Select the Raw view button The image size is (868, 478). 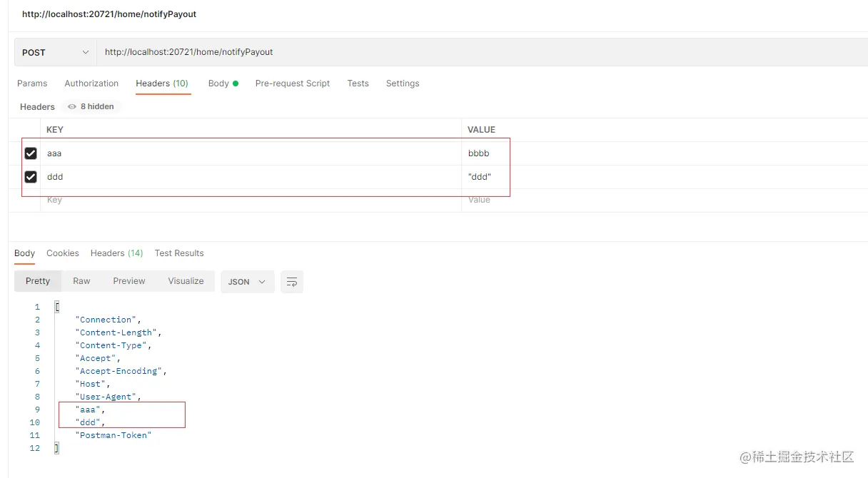click(81, 281)
